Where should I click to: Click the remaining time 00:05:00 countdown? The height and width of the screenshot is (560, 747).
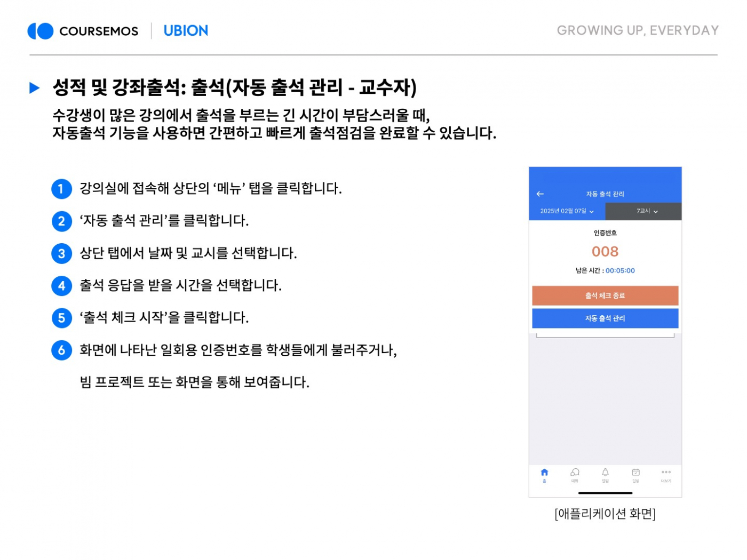coord(619,271)
